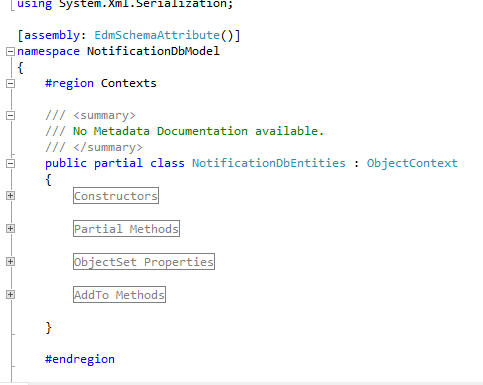Click the 'partial' keyword
This screenshot has height=385, width=483.
click(x=118, y=163)
